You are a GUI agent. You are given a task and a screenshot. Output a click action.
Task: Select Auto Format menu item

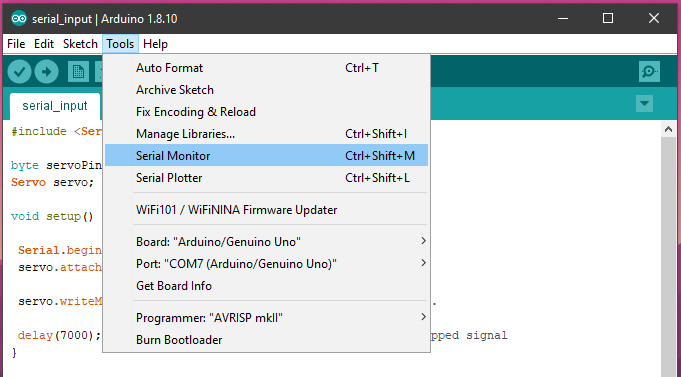266,68
